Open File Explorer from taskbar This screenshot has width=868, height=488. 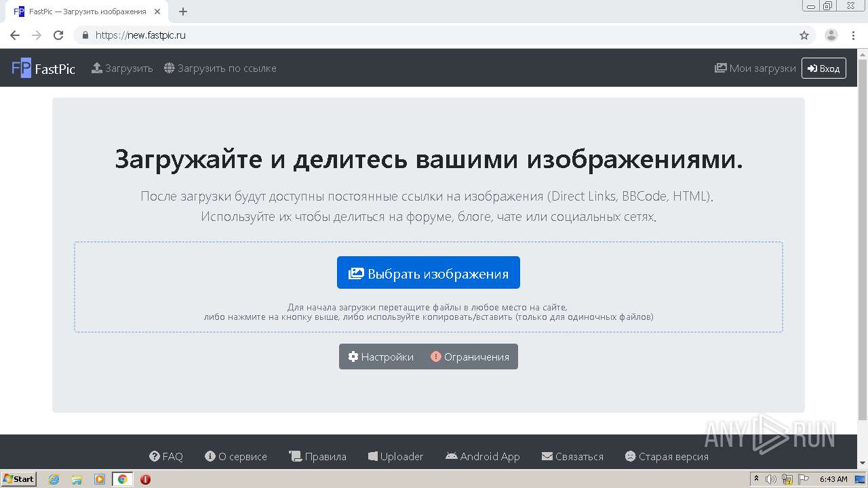tap(77, 479)
